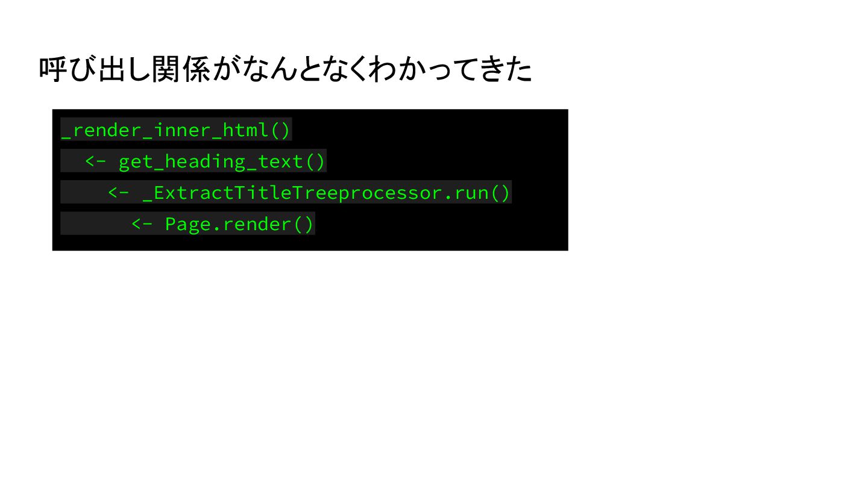Viewport: 868px width, 488px height.
Task: Click the arrow before get_heading_text()
Action: tap(95, 161)
